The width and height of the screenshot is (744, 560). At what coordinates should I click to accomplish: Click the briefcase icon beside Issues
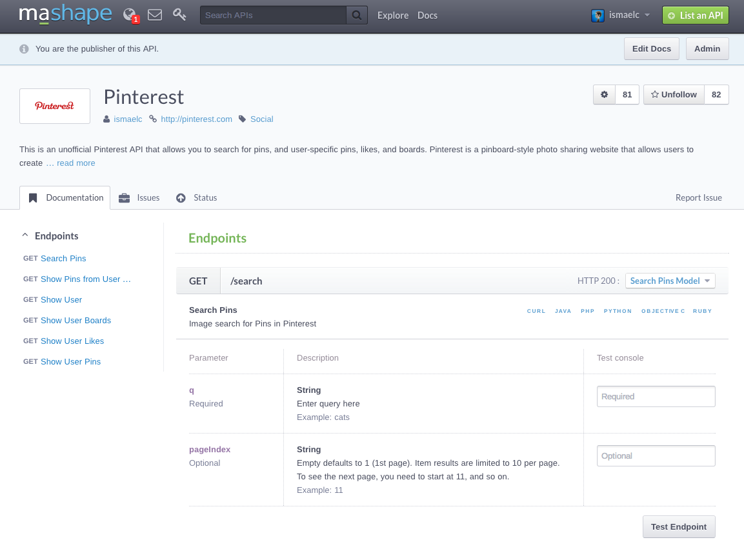125,198
